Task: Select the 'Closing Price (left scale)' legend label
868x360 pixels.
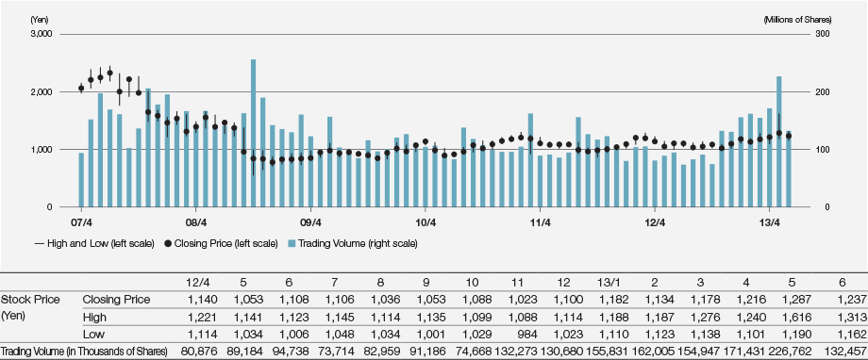Action: (x=225, y=243)
